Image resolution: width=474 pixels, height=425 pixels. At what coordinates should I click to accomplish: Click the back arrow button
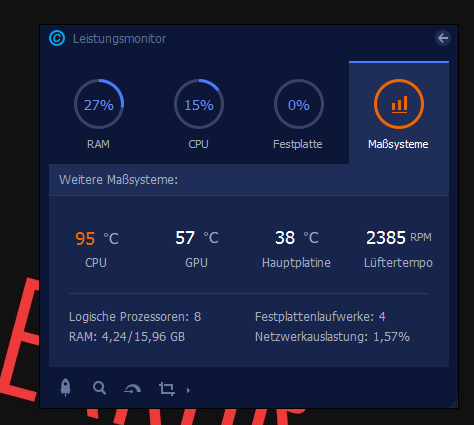point(443,38)
